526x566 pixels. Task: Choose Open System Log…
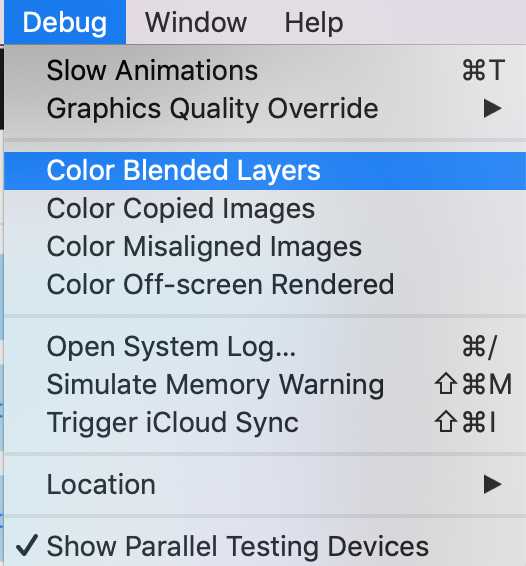265,347
